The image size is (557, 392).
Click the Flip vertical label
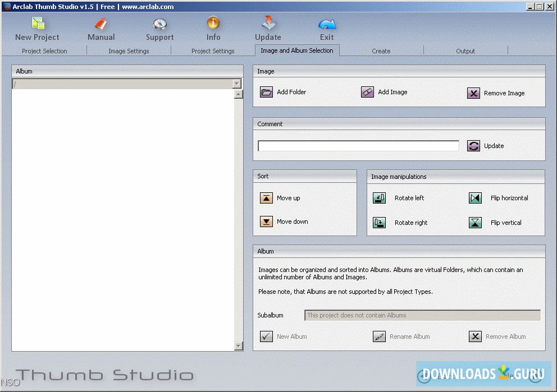(506, 223)
